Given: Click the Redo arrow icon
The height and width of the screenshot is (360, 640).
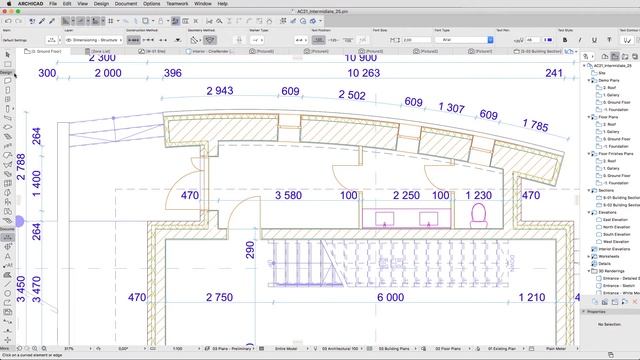Looking at the screenshot, I should tap(18, 21).
